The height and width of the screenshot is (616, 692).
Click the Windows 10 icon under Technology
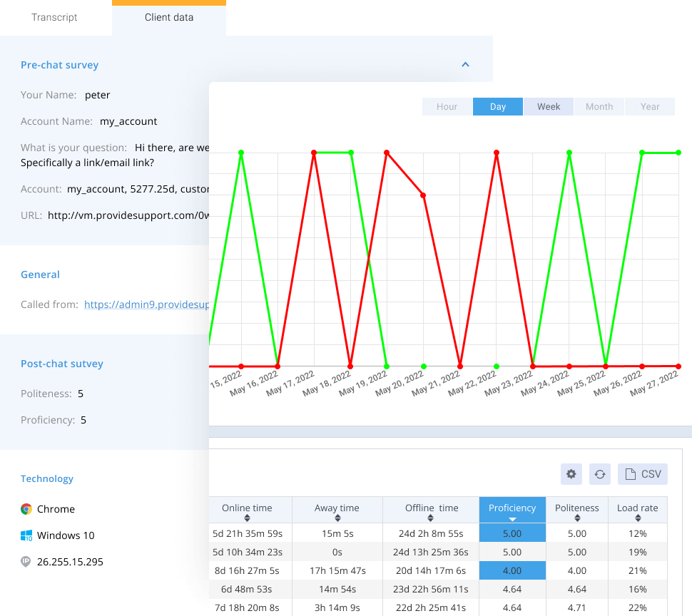25,535
